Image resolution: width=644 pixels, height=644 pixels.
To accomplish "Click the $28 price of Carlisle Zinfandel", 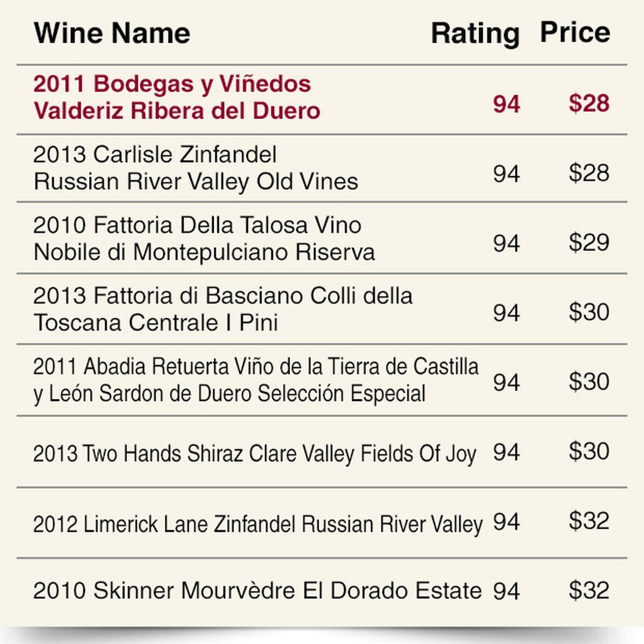I will 589,173.
